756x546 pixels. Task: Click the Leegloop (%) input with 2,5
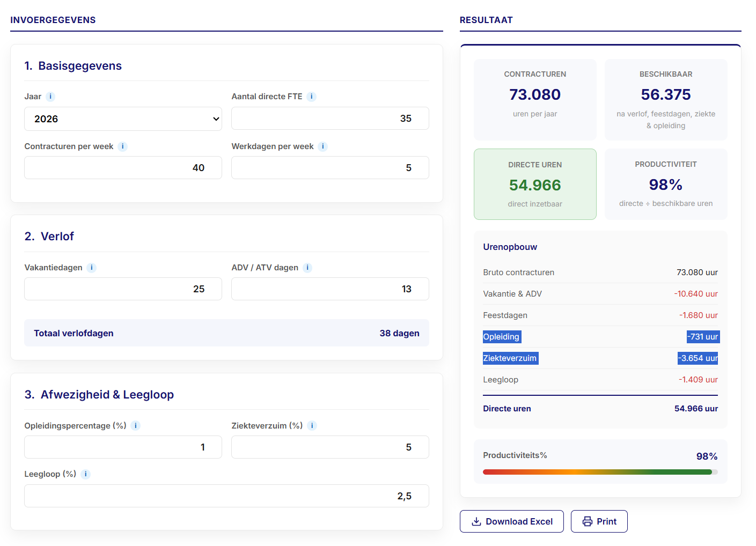click(226, 496)
